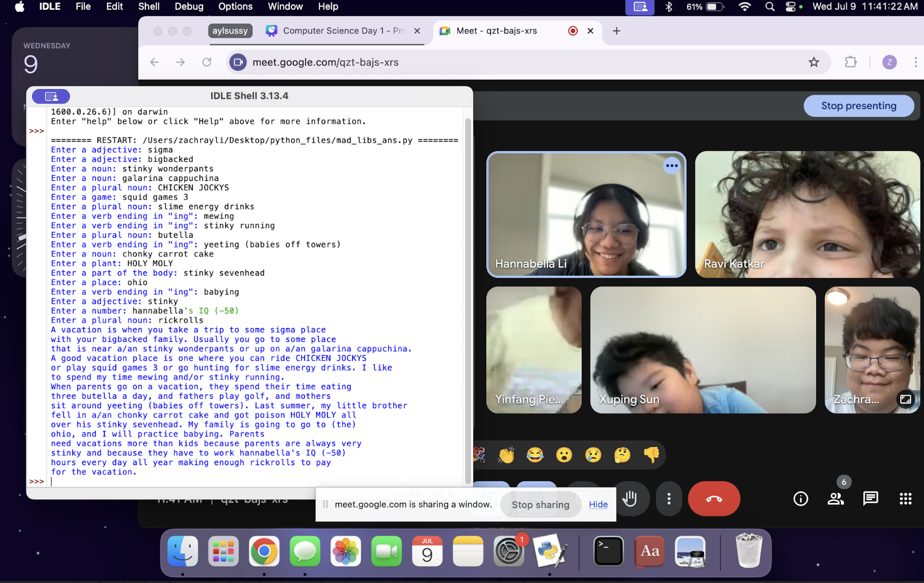Open chat with everyone panel
Image resolution: width=924 pixels, height=583 pixels.
[x=870, y=499]
